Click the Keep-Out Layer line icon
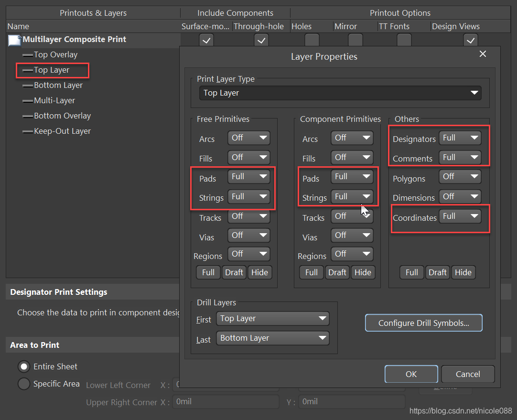Screen dimensions: 517x420 click(28, 132)
